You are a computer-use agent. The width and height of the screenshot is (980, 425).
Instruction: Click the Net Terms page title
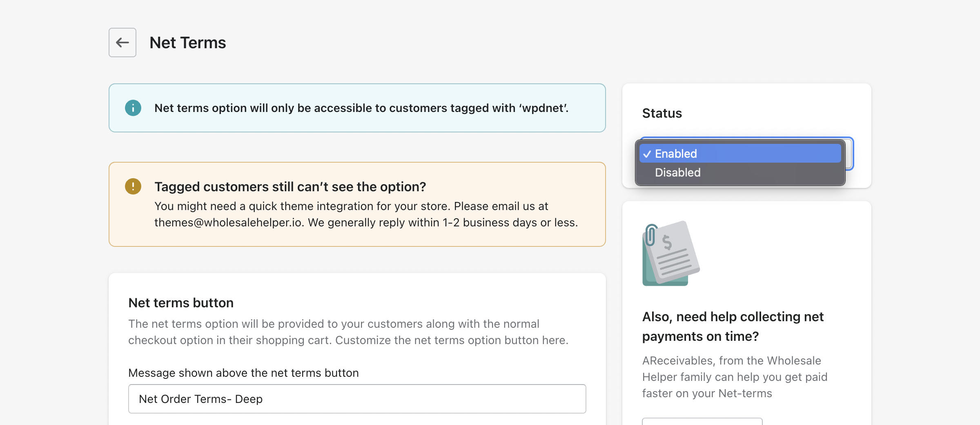click(x=187, y=42)
